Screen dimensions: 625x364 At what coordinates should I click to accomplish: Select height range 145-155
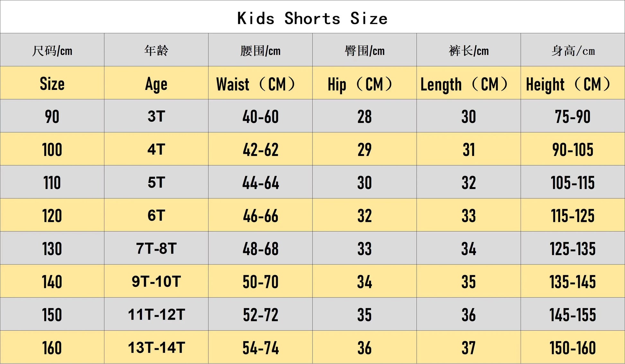[573, 314]
